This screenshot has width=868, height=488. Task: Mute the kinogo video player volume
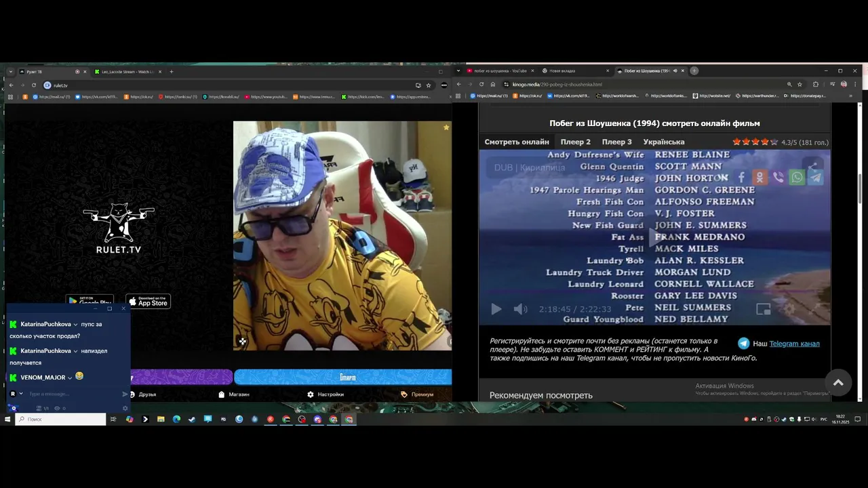(x=520, y=309)
